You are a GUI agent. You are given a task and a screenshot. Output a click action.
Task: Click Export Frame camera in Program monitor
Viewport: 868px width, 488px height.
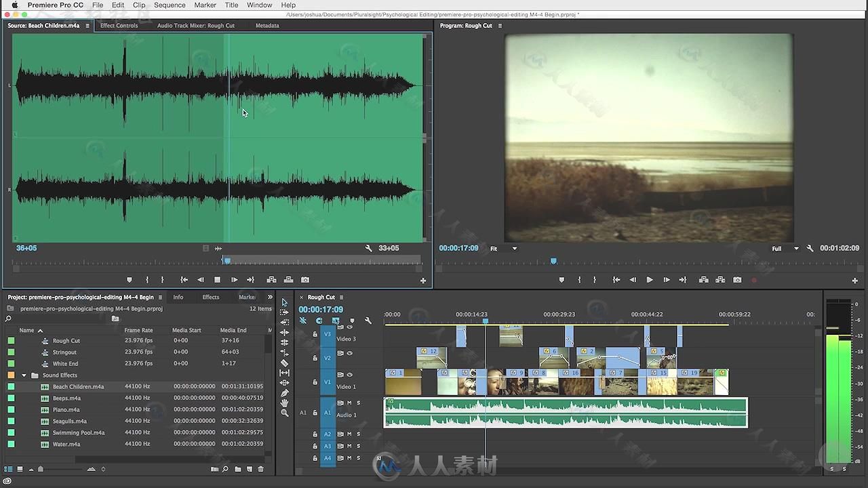(737, 280)
